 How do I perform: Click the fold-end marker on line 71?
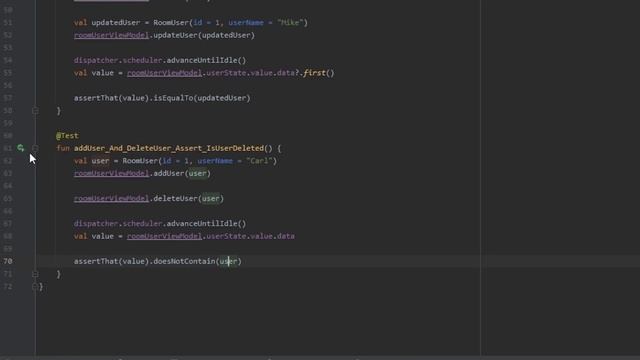pos(35,274)
